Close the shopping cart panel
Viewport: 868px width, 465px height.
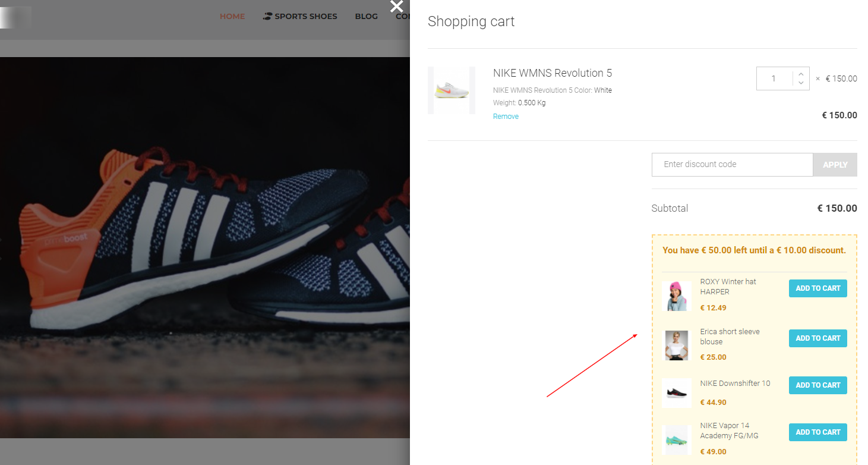click(396, 7)
